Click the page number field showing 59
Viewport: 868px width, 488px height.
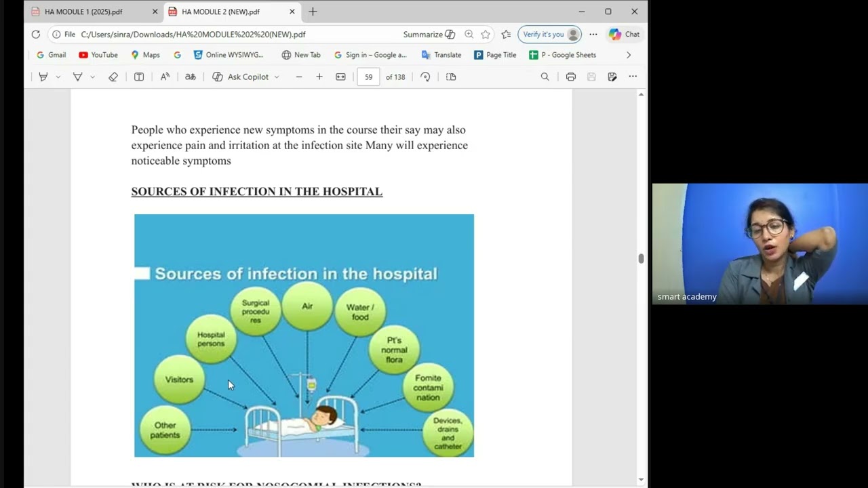coord(368,77)
